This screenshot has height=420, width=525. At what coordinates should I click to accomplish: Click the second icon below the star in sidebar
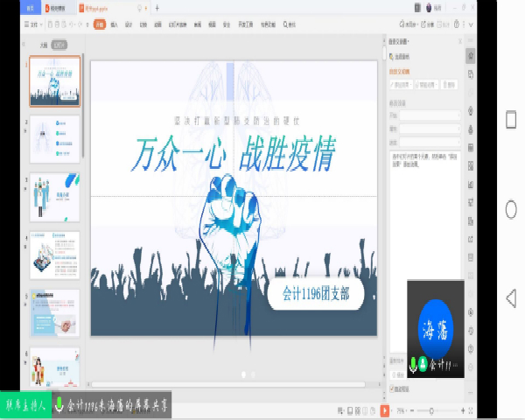(x=471, y=92)
